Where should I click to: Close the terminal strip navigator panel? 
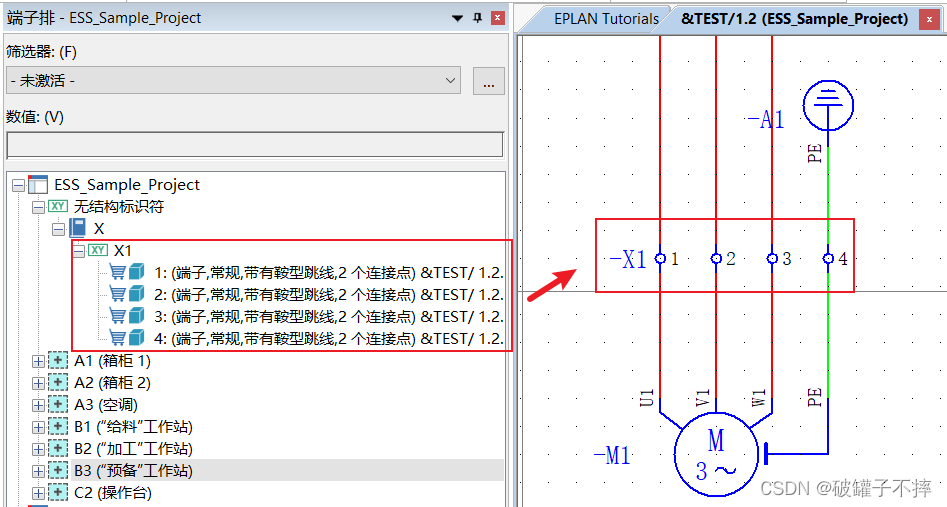(x=497, y=18)
